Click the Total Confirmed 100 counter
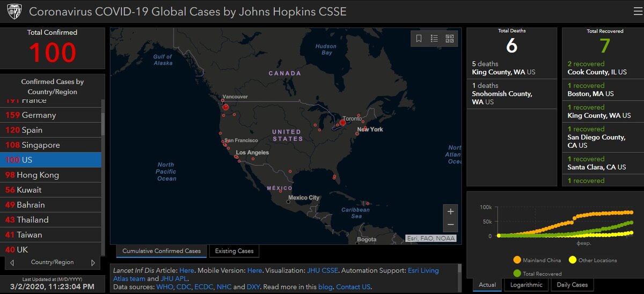This screenshot has height=294, width=644. click(x=52, y=53)
